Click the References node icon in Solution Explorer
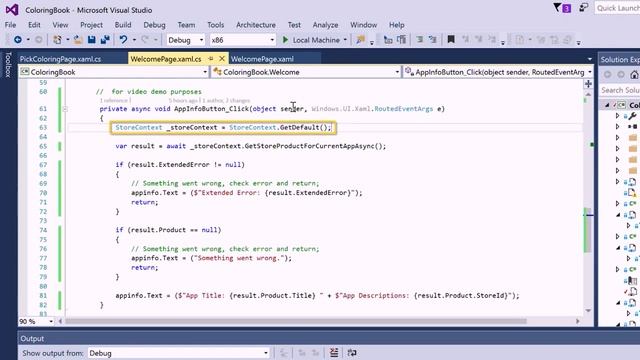 [633, 127]
